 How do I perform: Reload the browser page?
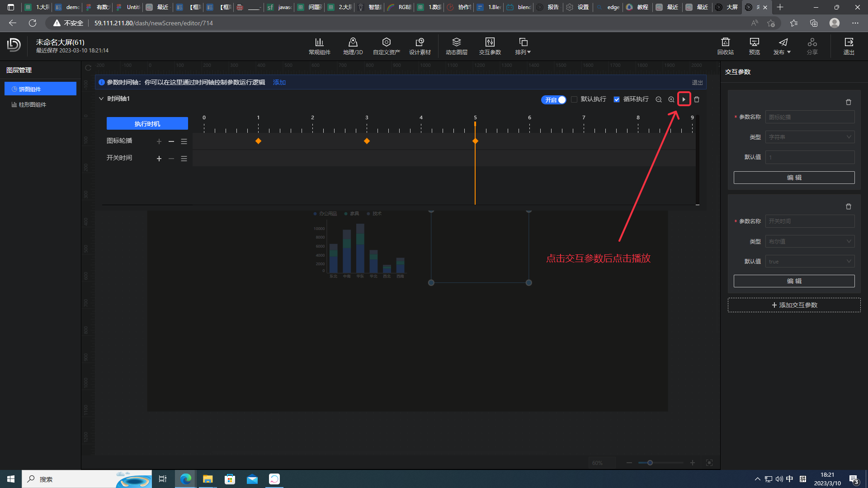click(33, 23)
